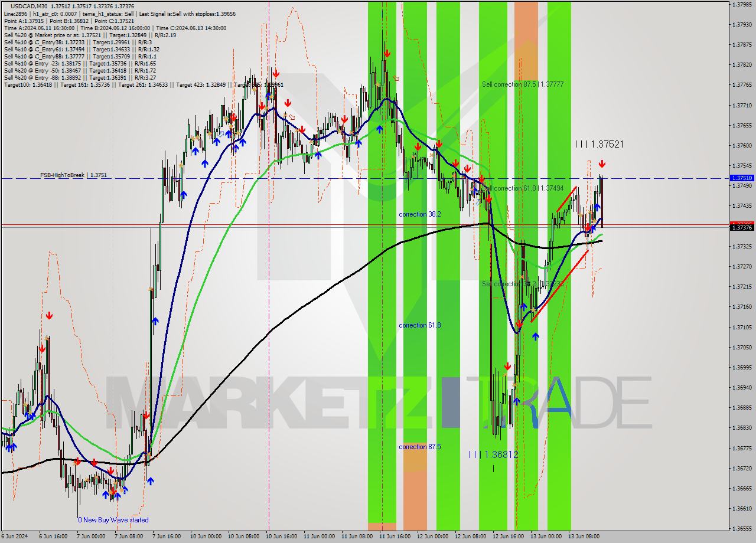Click the 1.37985 price scale label
The height and width of the screenshot is (543, 756).
[x=742, y=4]
